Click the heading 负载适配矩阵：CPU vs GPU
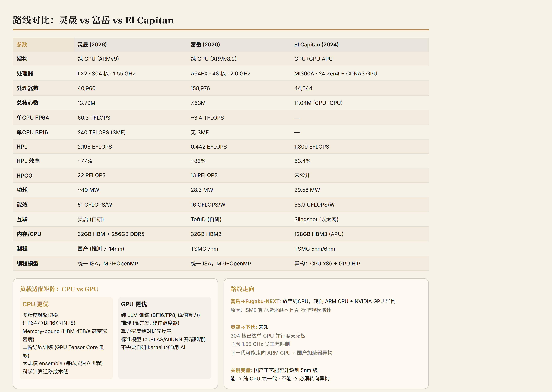552x392 pixels. [59, 289]
